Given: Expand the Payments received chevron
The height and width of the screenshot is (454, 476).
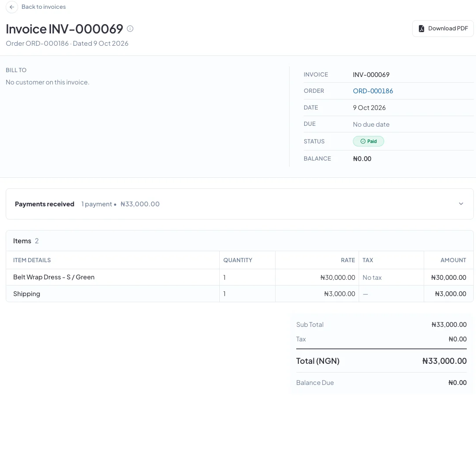Looking at the screenshot, I should (x=461, y=204).
